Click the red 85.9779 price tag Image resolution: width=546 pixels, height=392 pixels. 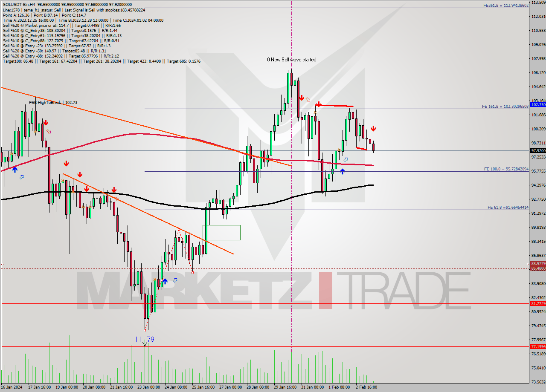537,264
